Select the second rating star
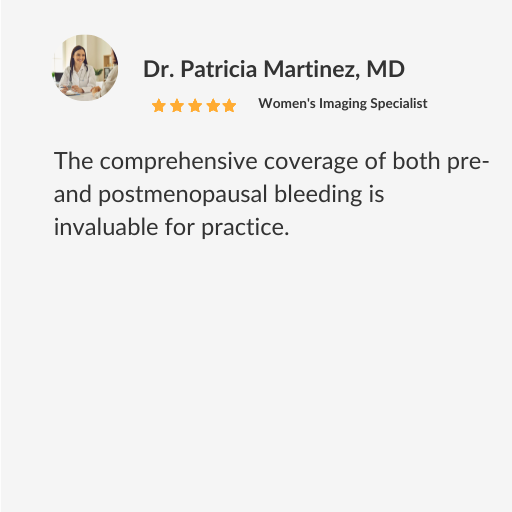Viewport: 512px width, 512px height. tap(177, 106)
